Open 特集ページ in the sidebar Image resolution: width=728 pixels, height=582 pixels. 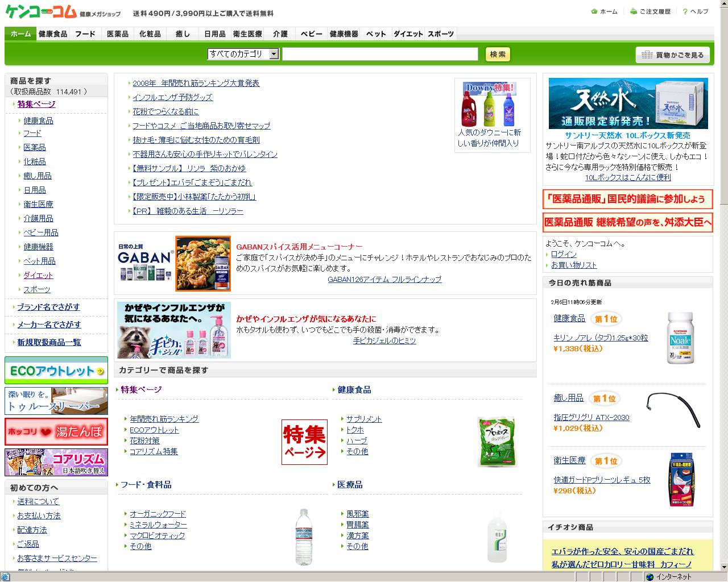36,104
